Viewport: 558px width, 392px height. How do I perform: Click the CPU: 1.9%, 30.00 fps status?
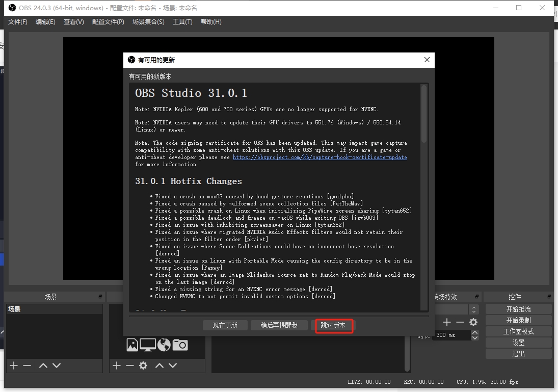click(487, 382)
